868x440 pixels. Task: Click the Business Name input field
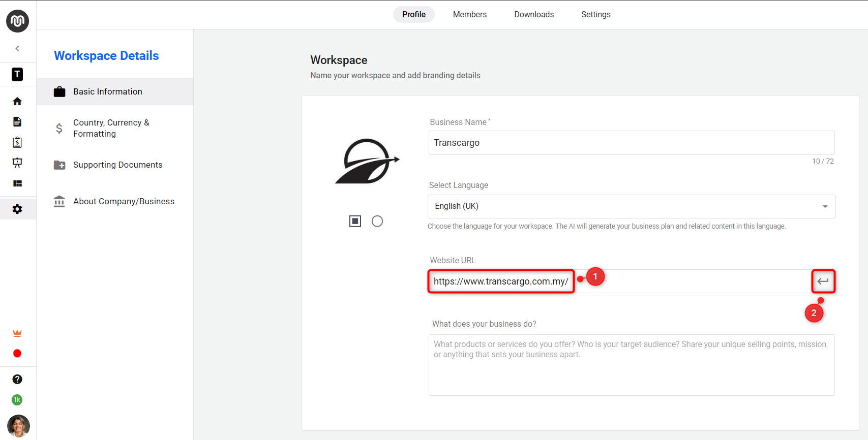coord(632,143)
